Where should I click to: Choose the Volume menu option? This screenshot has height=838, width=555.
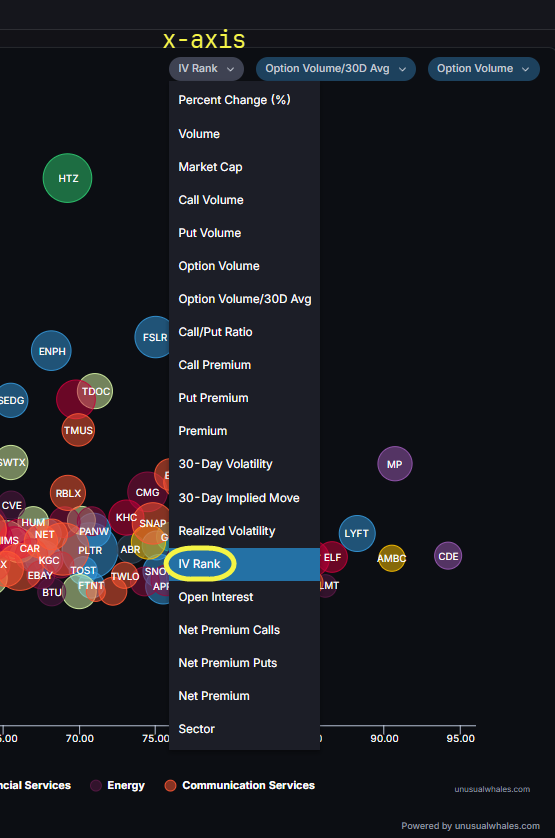244,134
